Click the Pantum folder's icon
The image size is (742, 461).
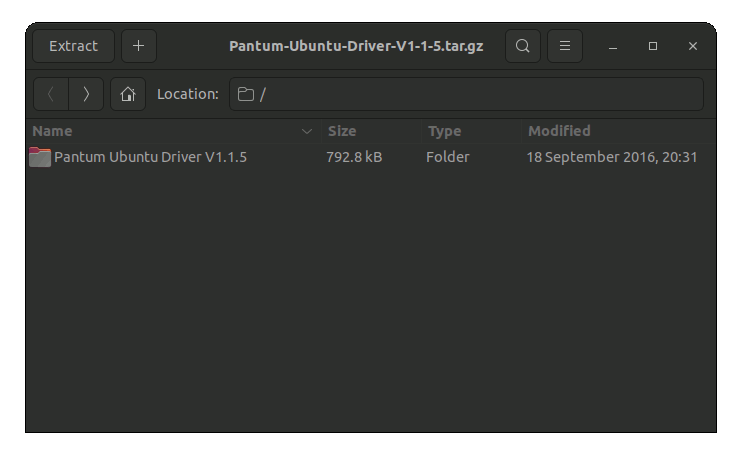40,157
